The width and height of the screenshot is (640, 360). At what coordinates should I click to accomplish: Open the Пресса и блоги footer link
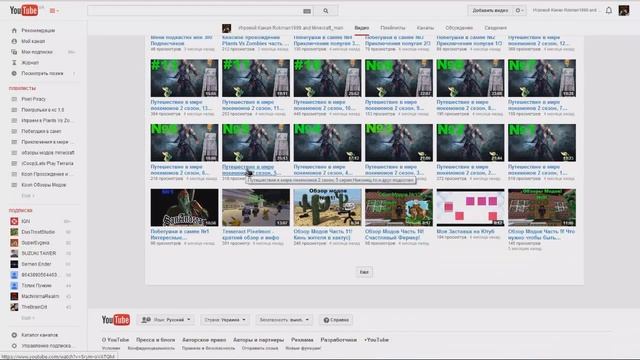[x=156, y=340]
